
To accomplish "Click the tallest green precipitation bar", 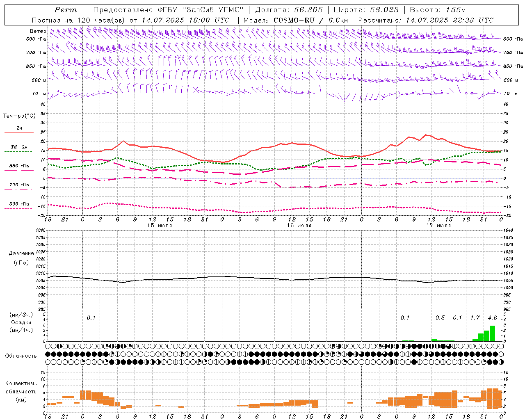I will click(x=492, y=333).
